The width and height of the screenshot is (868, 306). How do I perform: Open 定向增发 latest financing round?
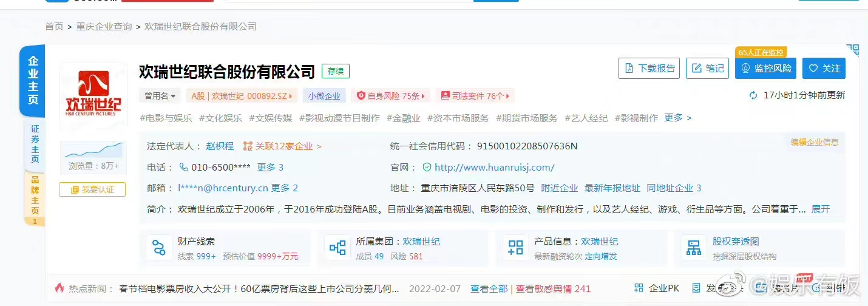coord(601,256)
